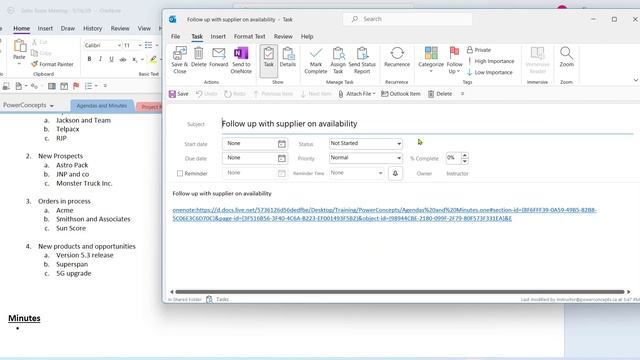Click Strikethrough formatting in OneNote
Image resolution: width=640 pixels, height=360 pixels.
(122, 60)
